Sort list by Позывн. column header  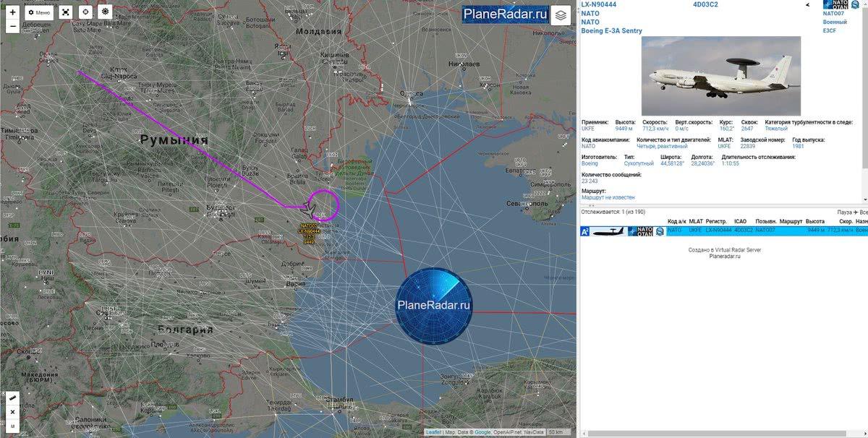coord(766,221)
